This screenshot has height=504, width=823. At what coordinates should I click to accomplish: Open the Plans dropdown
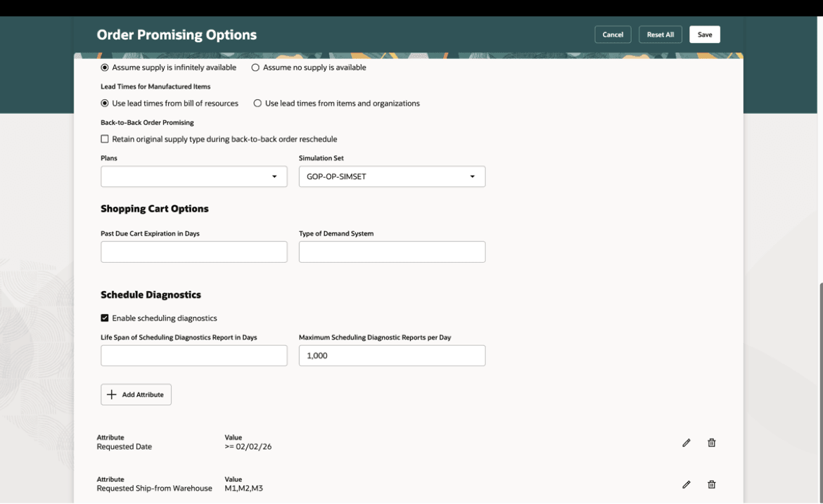click(x=193, y=176)
